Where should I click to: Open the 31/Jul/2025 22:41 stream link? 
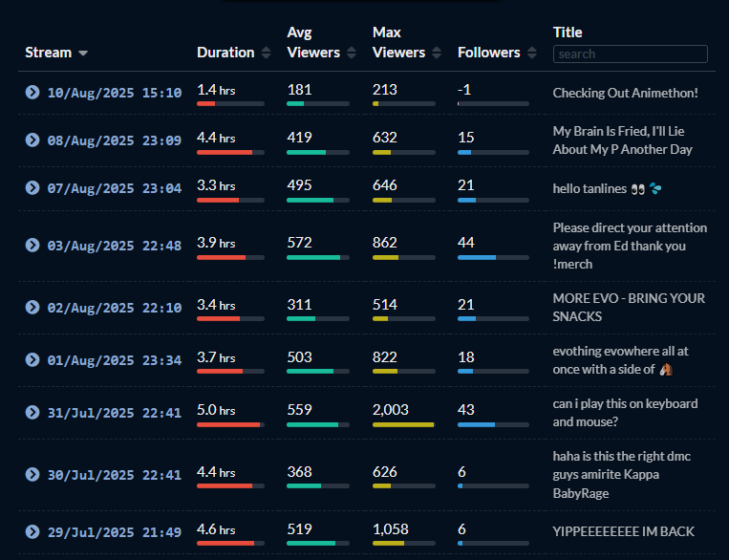(x=115, y=413)
